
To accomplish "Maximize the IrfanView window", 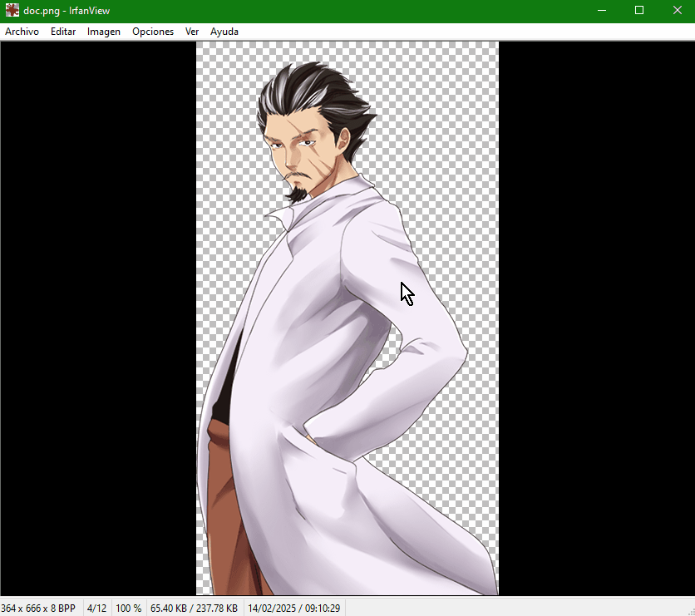I will (639, 10).
